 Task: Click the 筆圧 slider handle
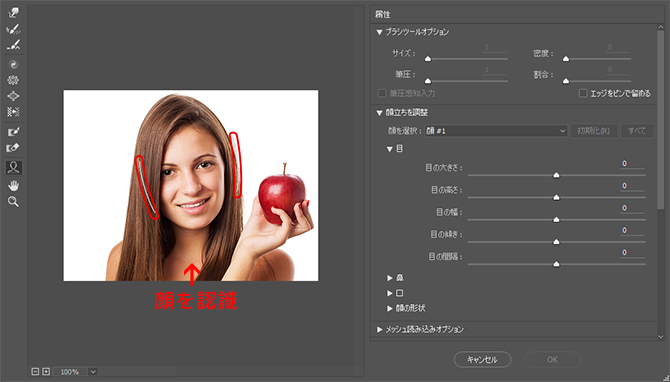(x=428, y=81)
